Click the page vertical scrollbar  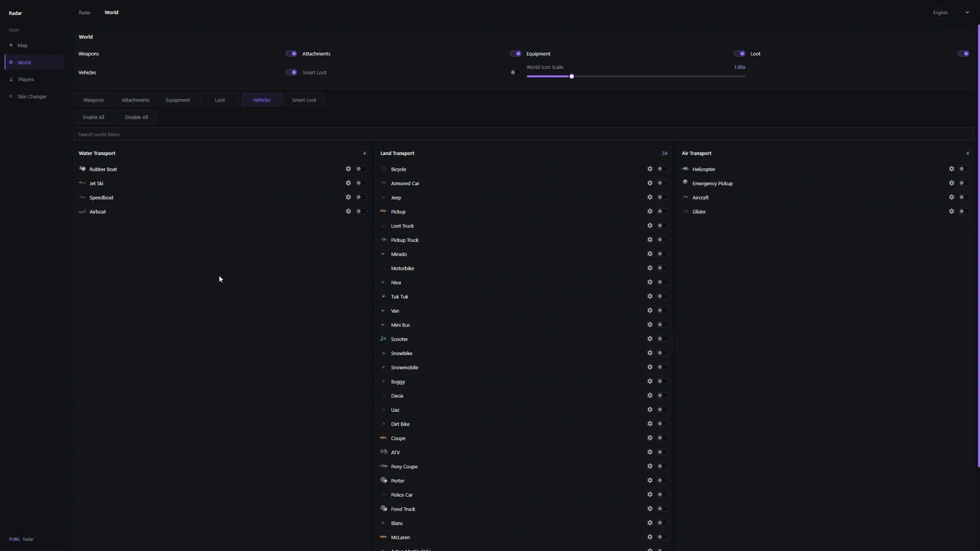[x=978, y=245]
